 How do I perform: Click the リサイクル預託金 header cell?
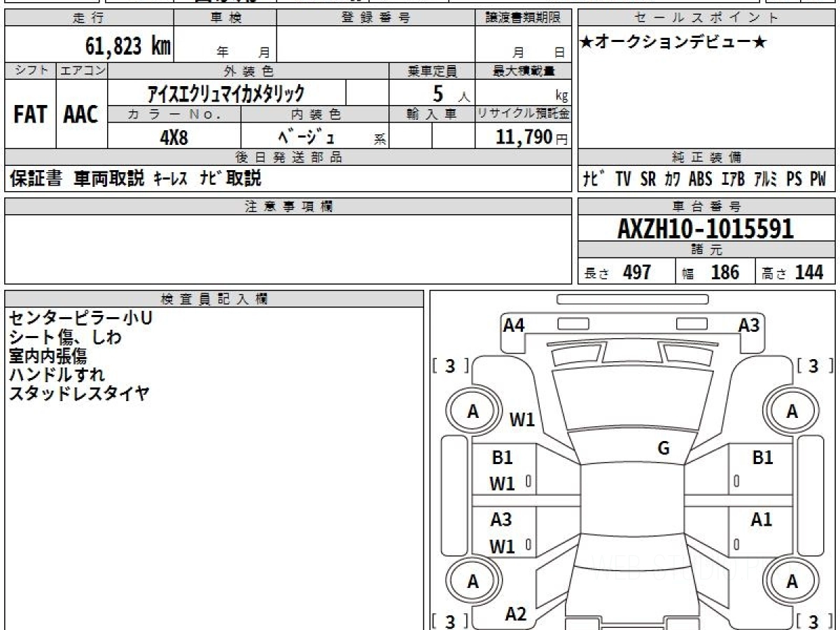coord(524,114)
